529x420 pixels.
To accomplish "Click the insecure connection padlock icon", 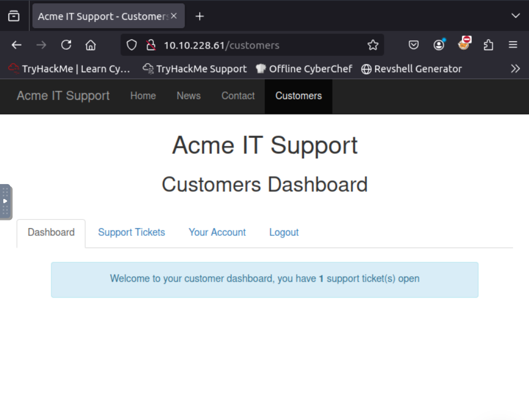I will [x=151, y=45].
